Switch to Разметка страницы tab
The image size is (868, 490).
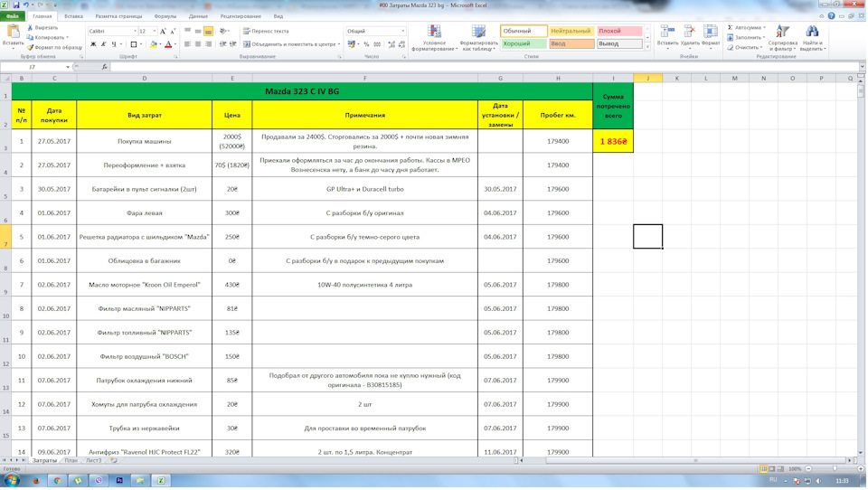click(x=118, y=16)
